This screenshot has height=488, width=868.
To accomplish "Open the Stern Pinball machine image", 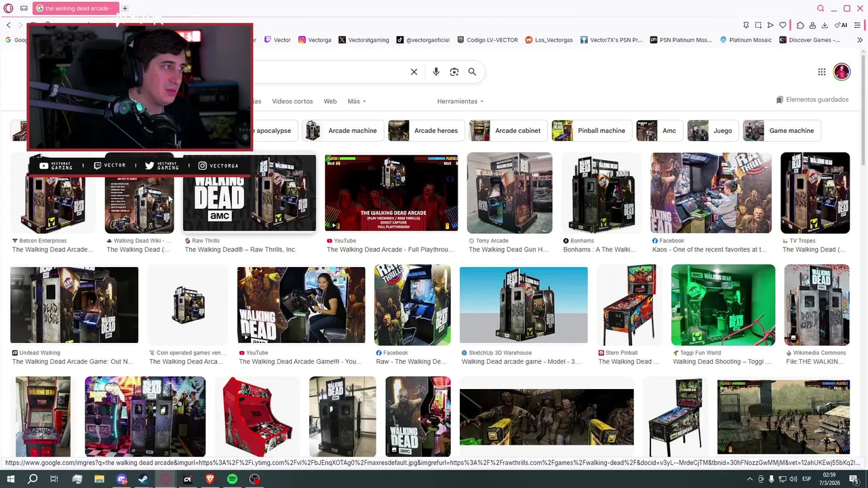I will pos(629,305).
